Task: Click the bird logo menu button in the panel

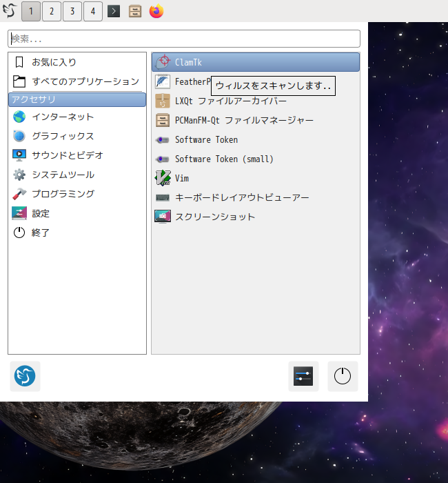Action: (9, 11)
